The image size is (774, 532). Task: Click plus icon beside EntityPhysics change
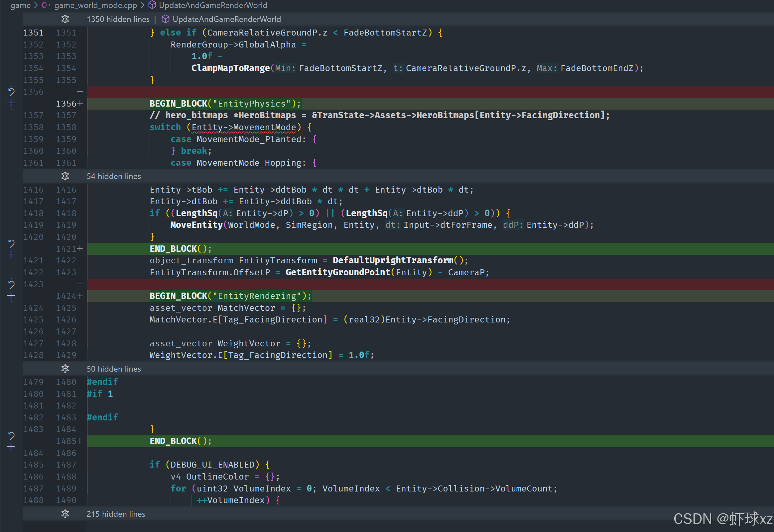(x=11, y=104)
